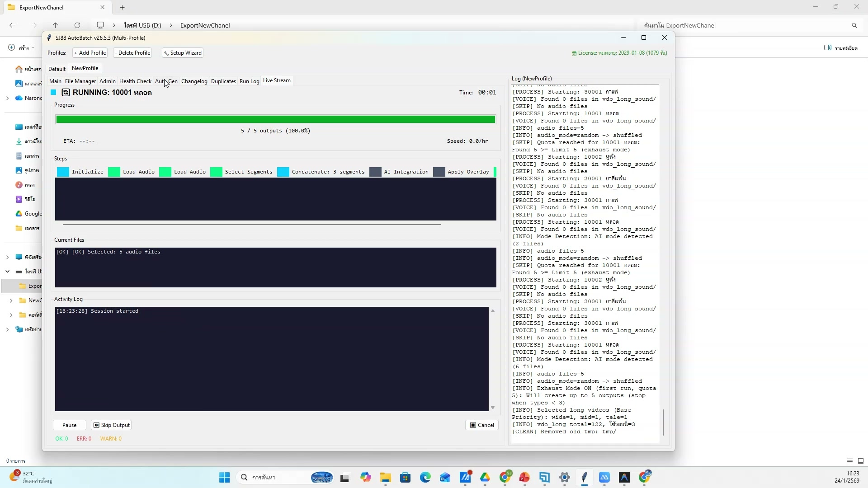The width and height of the screenshot is (868, 488).
Task: Click the Initialize step color swatch
Action: (x=63, y=172)
